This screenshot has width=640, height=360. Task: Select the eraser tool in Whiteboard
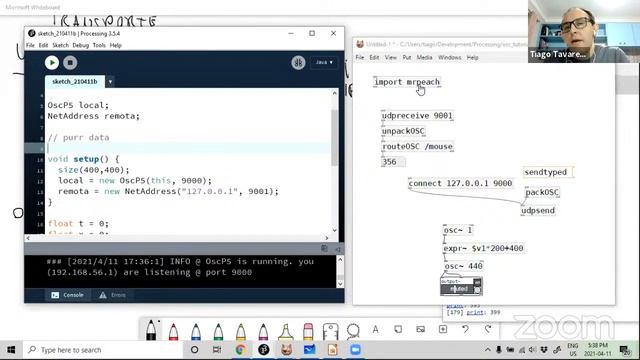308,331
